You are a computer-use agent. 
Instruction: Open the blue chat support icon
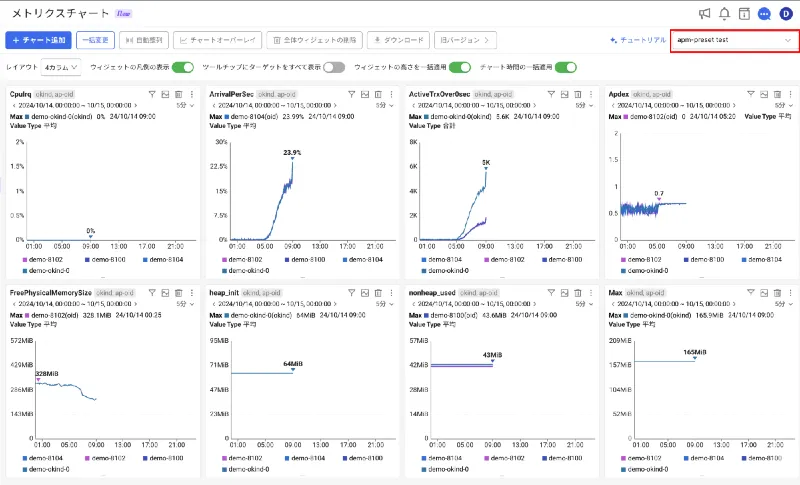[x=764, y=14]
